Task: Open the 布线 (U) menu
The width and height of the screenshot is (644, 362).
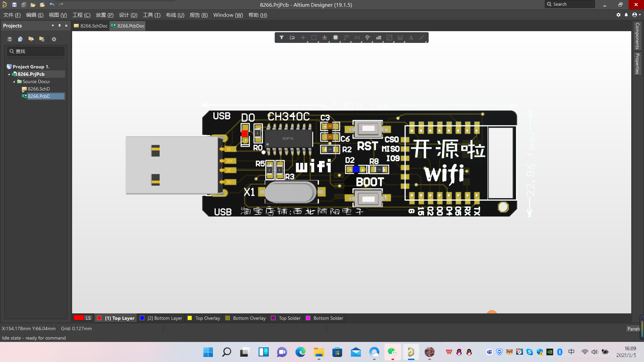Action: pos(175,15)
